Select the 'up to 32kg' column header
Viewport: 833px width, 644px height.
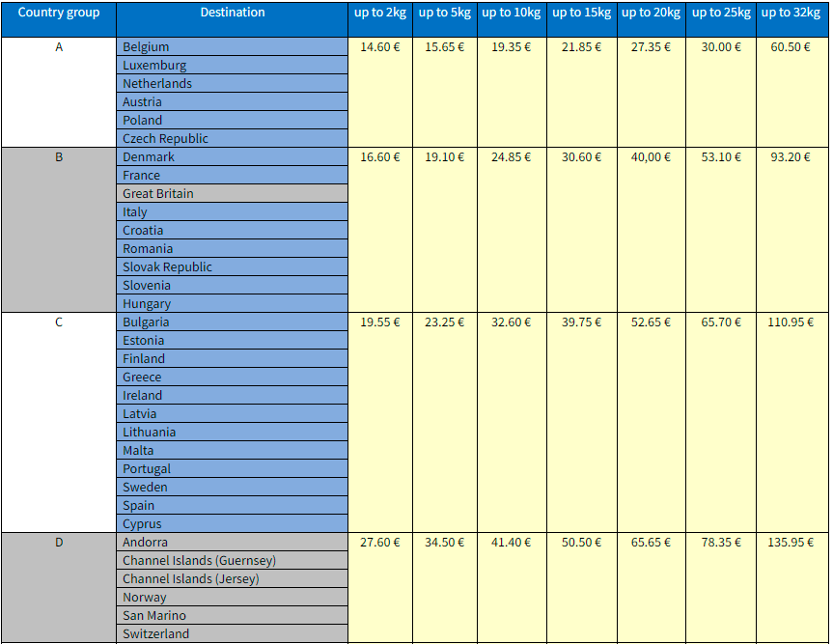click(791, 13)
